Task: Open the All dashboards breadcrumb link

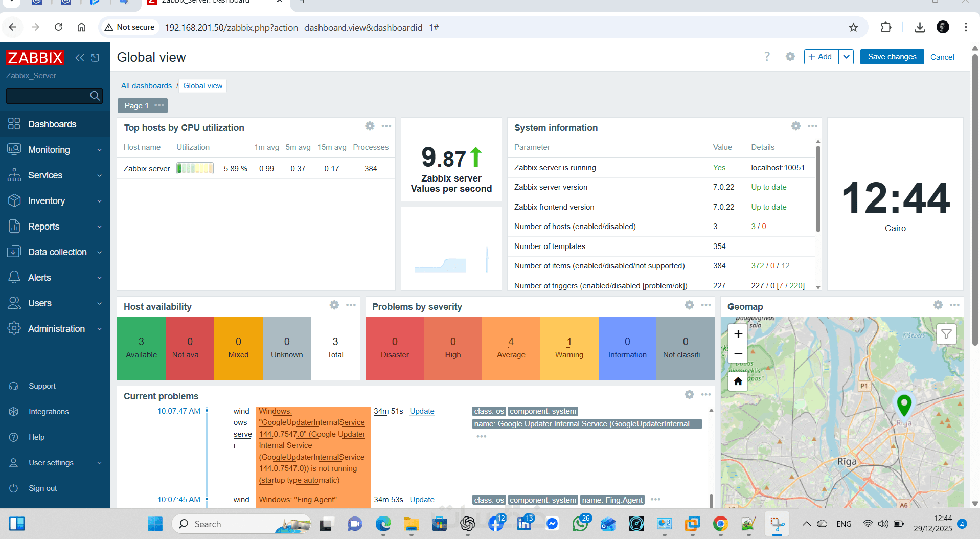Action: click(147, 86)
